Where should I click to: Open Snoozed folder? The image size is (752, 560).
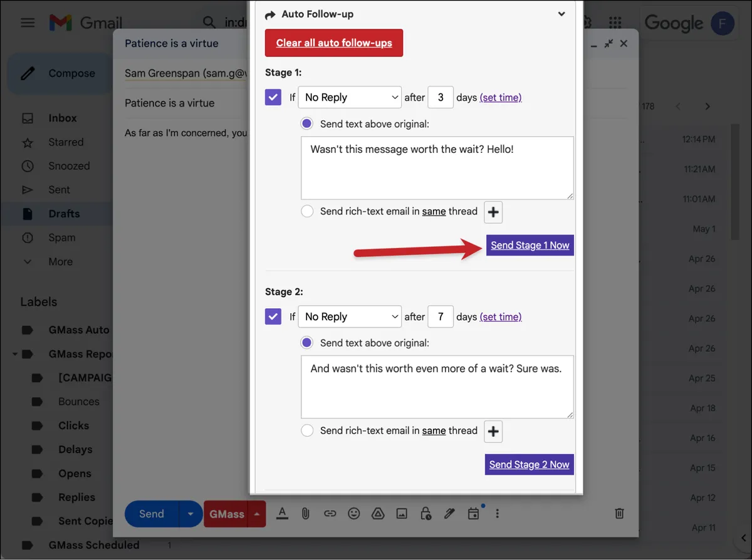(69, 166)
